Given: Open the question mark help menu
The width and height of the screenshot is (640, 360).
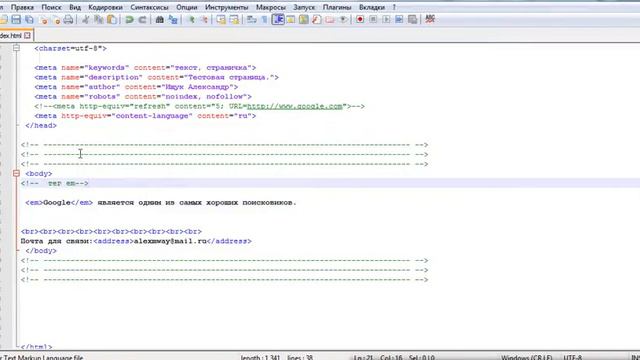Looking at the screenshot, I should click(x=394, y=7).
